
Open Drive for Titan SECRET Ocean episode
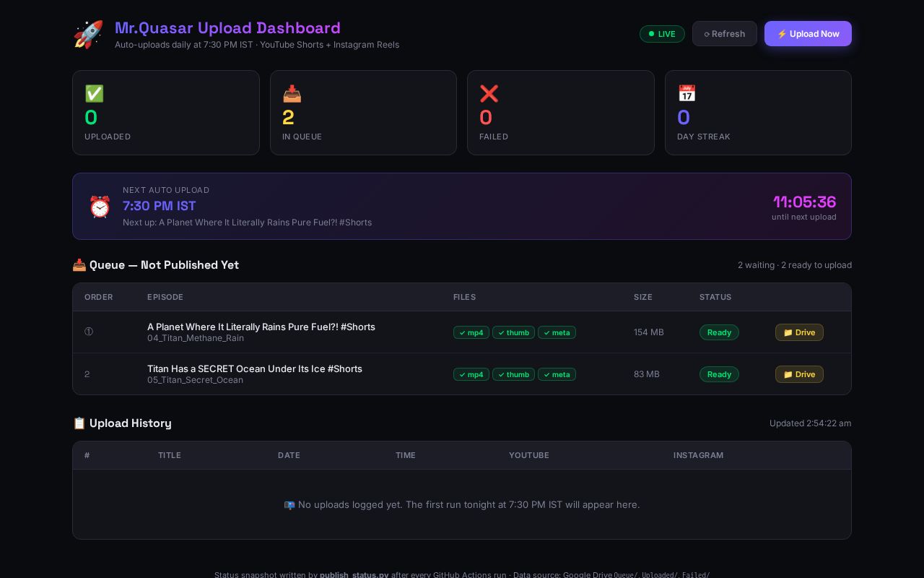(799, 374)
